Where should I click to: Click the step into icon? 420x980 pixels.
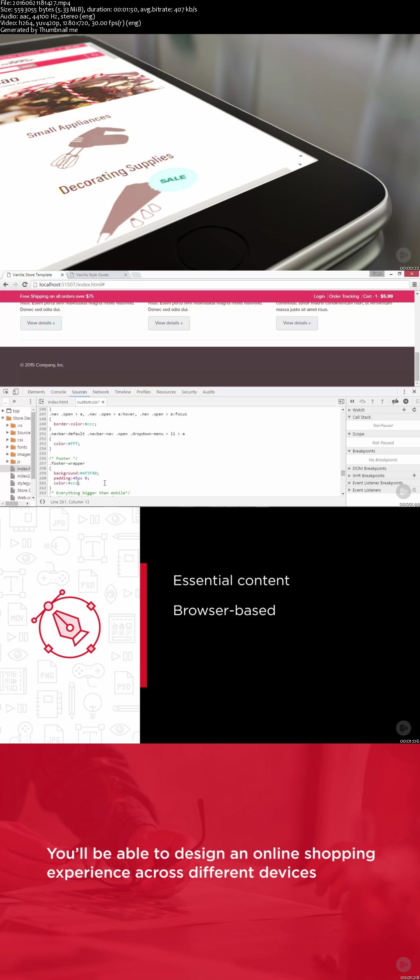tap(372, 402)
